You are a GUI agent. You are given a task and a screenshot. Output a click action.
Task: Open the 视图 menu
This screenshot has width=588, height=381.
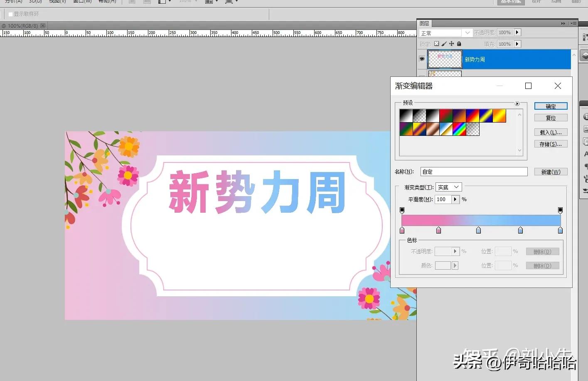[57, 2]
